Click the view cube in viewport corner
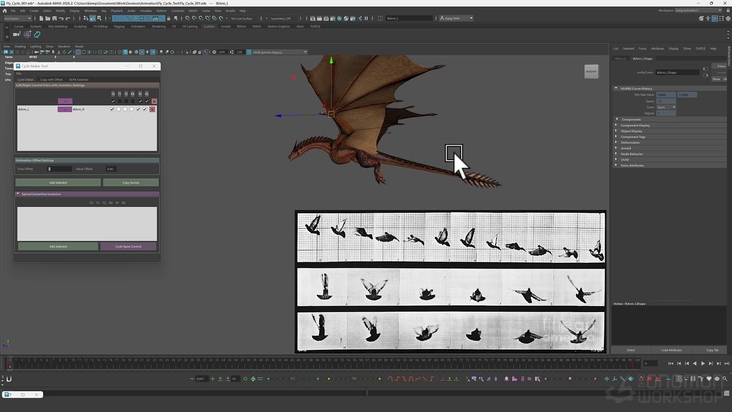The width and height of the screenshot is (732, 412). (x=591, y=71)
